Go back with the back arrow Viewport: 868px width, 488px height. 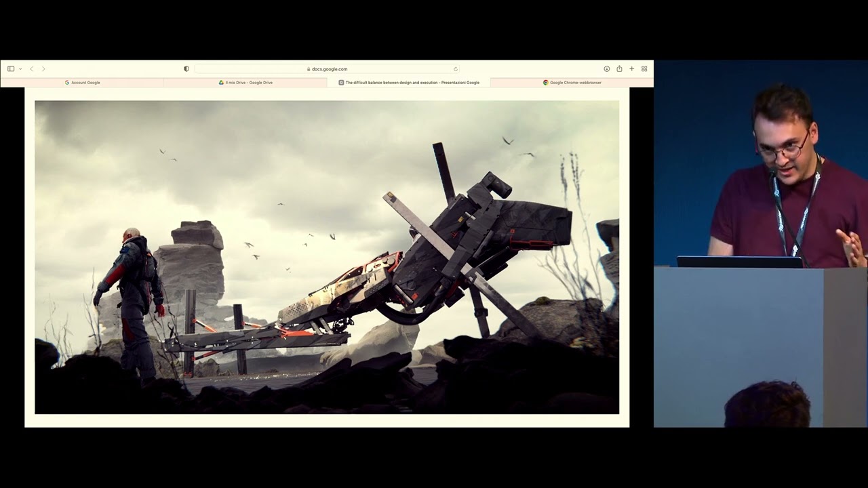click(31, 68)
